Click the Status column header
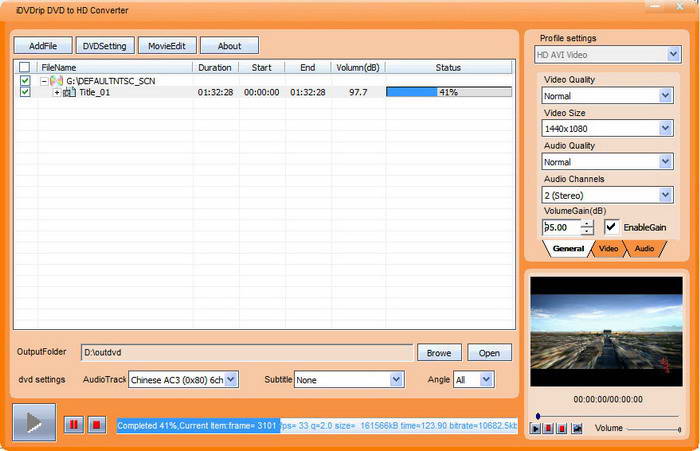This screenshot has height=451, width=700. [x=448, y=67]
